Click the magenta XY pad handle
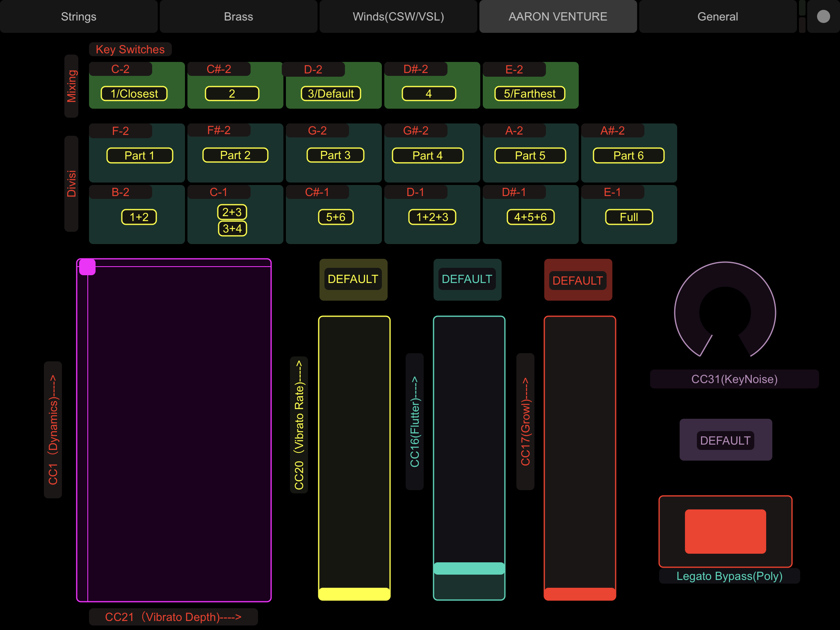840x630 pixels. 87,267
